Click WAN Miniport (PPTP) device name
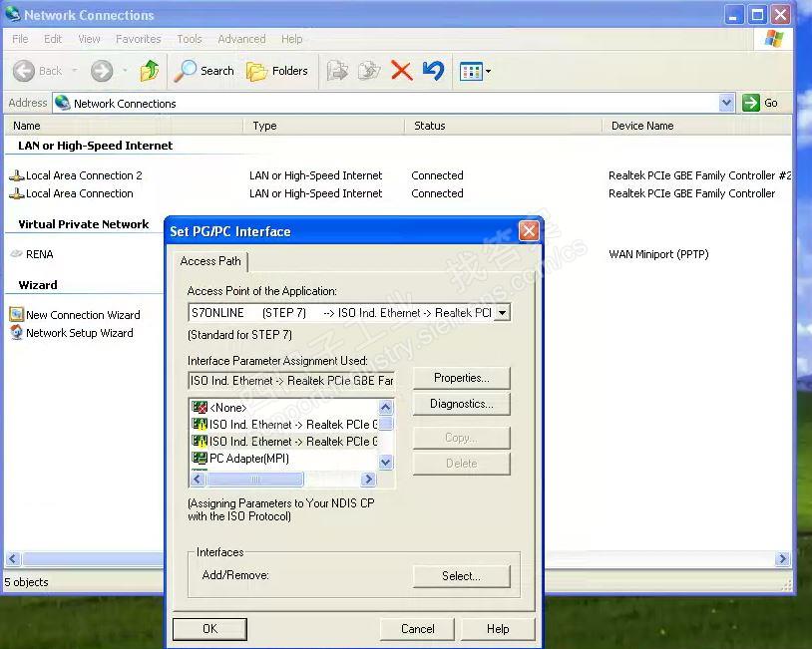The height and width of the screenshot is (649, 812). click(x=658, y=254)
